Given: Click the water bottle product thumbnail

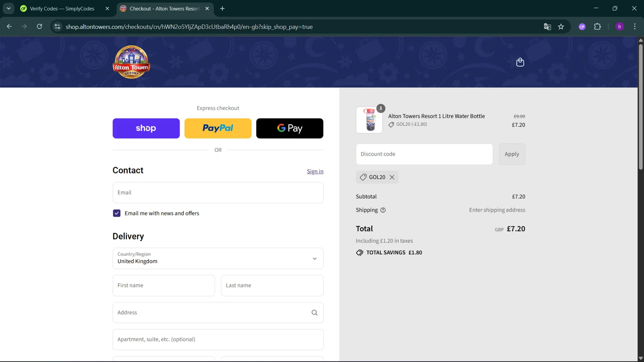Looking at the screenshot, I should [369, 120].
